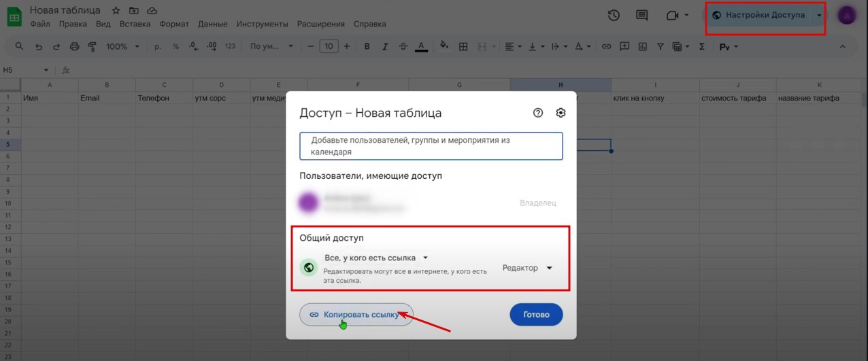Image resolution: width=868 pixels, height=361 pixels.
Task: Toggle italic formatting
Action: (x=385, y=46)
